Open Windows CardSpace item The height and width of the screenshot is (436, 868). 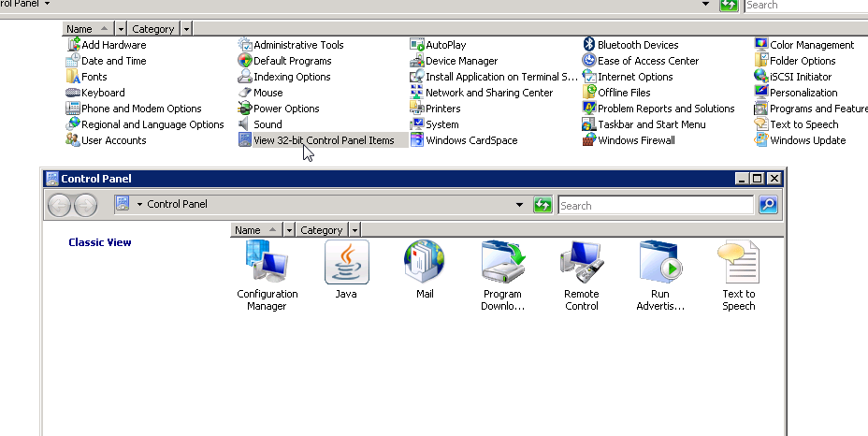[x=464, y=140]
